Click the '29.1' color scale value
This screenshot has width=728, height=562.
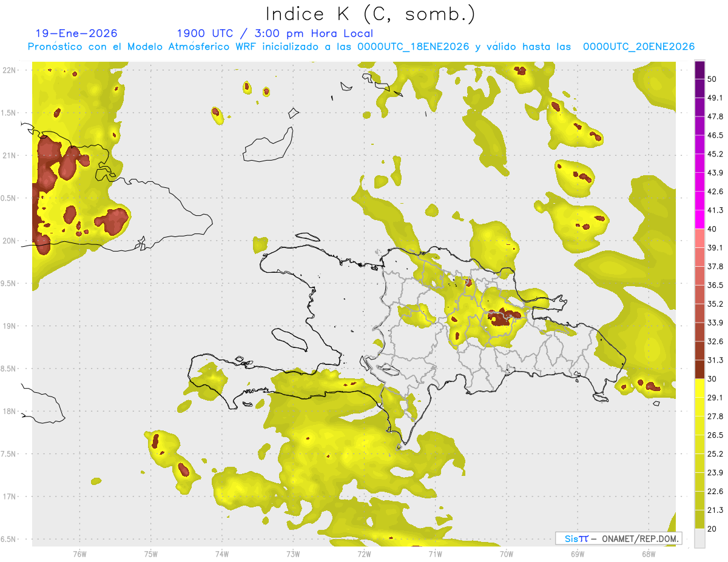click(716, 398)
